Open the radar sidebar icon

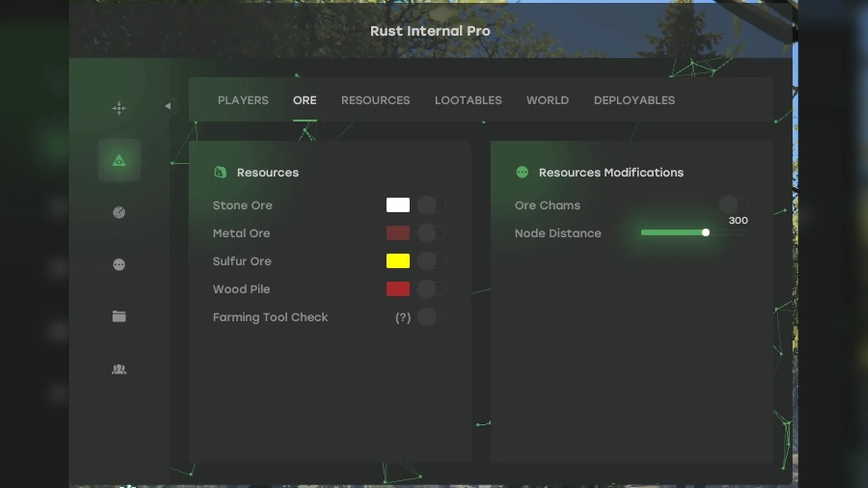point(119,212)
